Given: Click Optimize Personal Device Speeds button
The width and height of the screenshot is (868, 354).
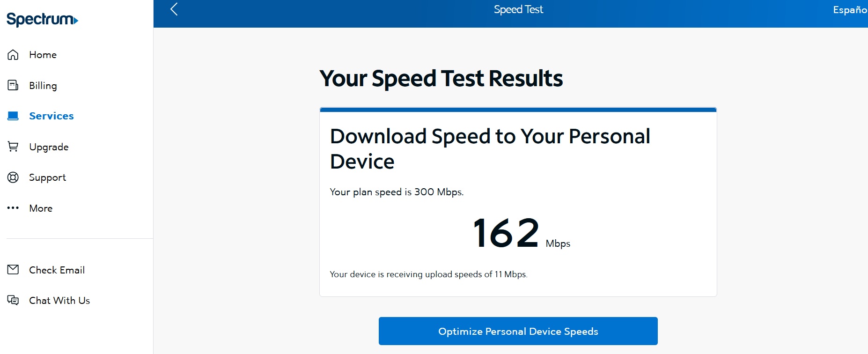Looking at the screenshot, I should pyautogui.click(x=518, y=331).
